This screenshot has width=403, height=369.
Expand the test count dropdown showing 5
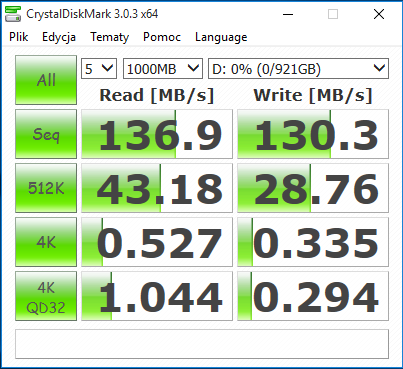tap(99, 69)
